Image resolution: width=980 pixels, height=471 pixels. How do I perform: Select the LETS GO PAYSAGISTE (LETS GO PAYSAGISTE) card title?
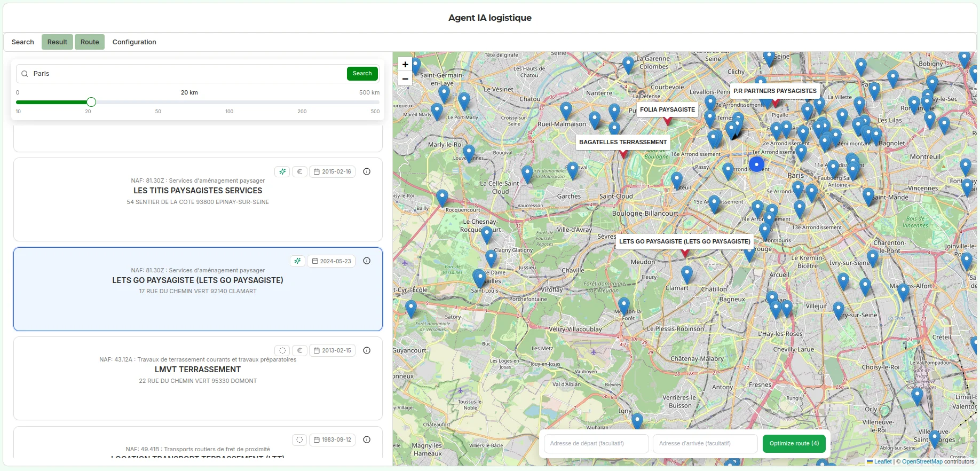tap(198, 280)
